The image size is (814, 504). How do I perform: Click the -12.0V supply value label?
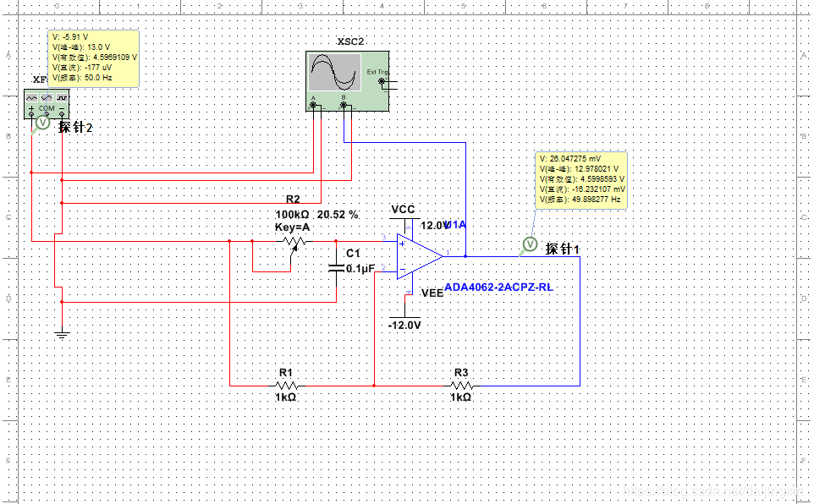[405, 326]
